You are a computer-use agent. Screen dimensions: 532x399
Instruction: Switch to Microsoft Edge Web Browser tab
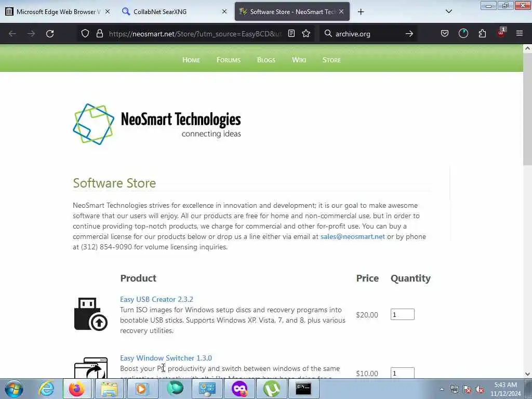tap(58, 11)
